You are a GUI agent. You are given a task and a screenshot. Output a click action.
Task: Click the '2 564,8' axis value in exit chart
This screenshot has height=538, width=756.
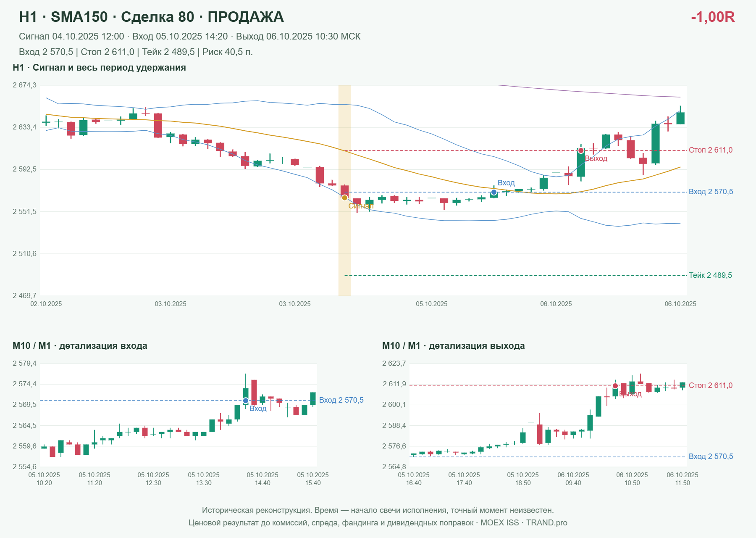tap(394, 467)
